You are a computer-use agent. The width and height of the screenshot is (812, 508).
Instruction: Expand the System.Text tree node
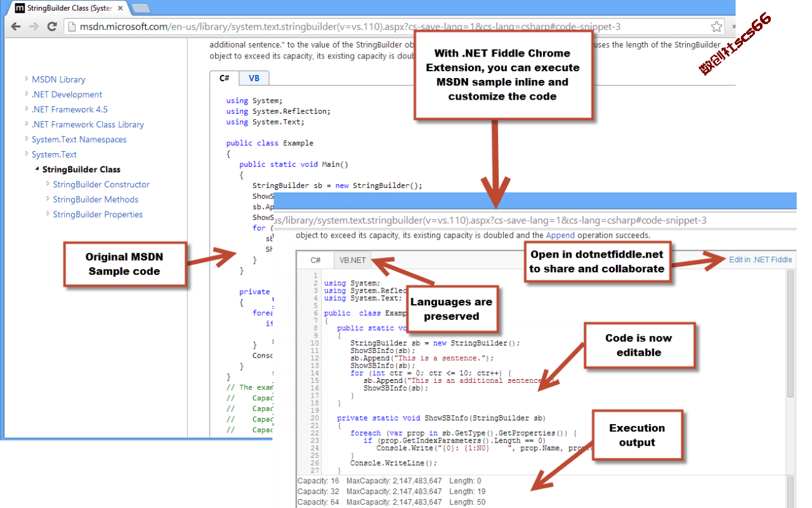(x=27, y=154)
